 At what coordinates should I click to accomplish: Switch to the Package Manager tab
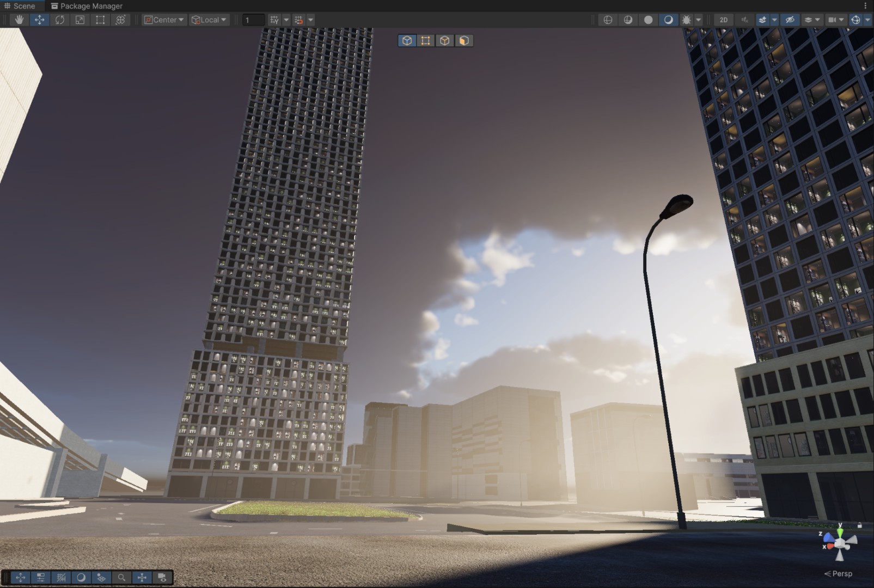[x=87, y=6]
